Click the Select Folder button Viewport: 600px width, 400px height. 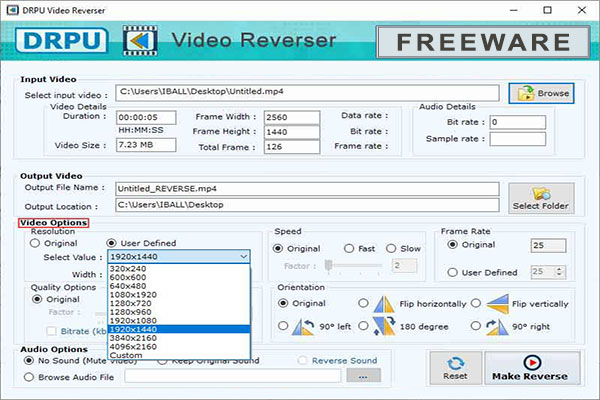[x=541, y=198]
